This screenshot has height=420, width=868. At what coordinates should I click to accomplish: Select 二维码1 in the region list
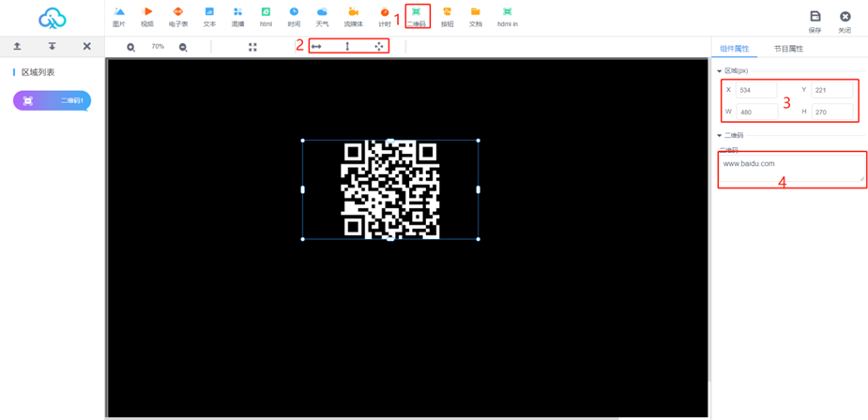click(52, 100)
